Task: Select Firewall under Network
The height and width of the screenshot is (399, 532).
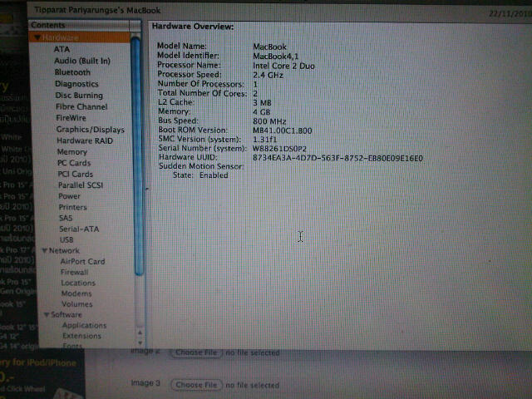Action: (x=74, y=272)
